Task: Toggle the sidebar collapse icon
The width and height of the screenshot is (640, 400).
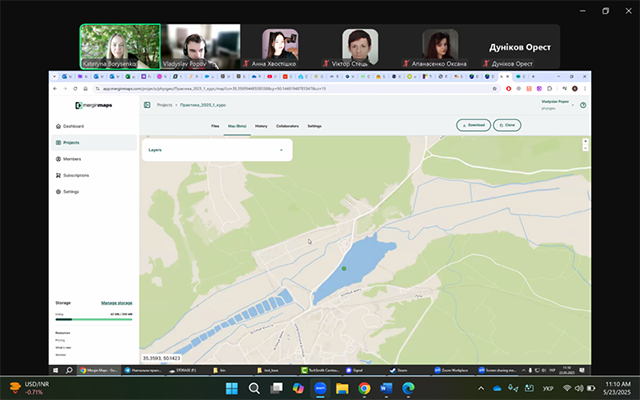Action: click(x=147, y=104)
